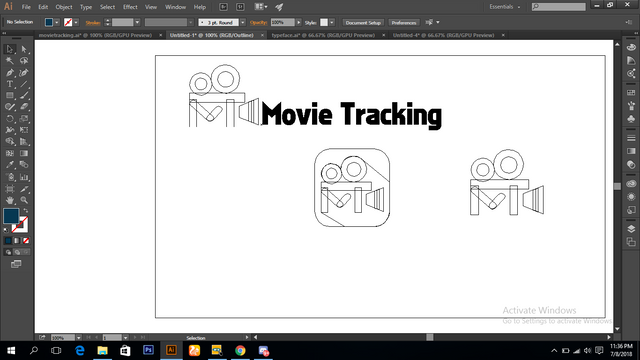
Task: Open the Essentials workspace switcher
Action: (x=505, y=7)
